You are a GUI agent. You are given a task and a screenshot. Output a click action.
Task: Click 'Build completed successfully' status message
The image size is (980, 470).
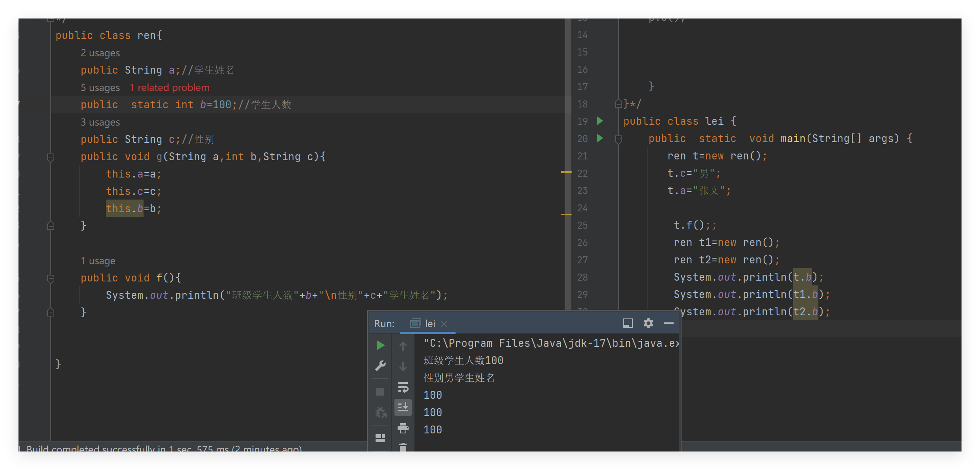pos(164,448)
